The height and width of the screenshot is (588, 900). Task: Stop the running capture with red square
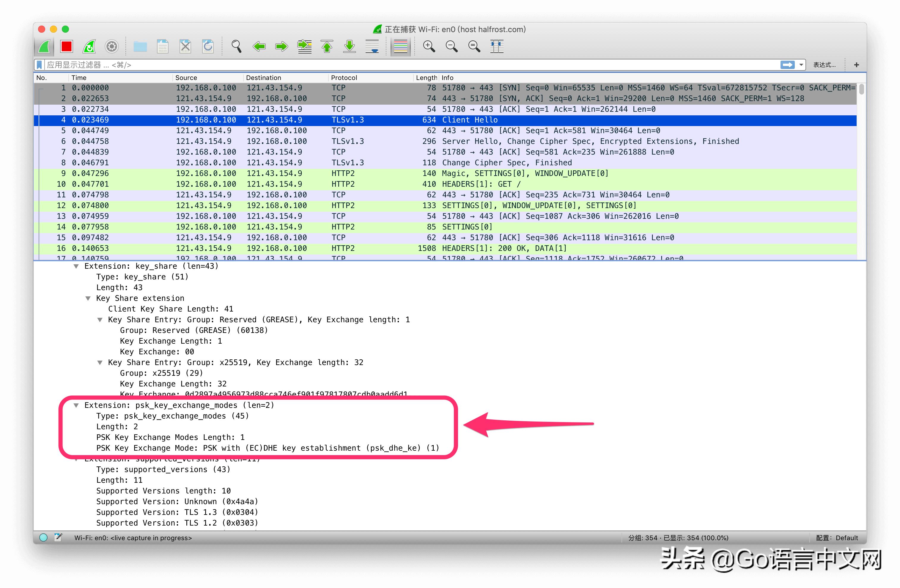(67, 46)
